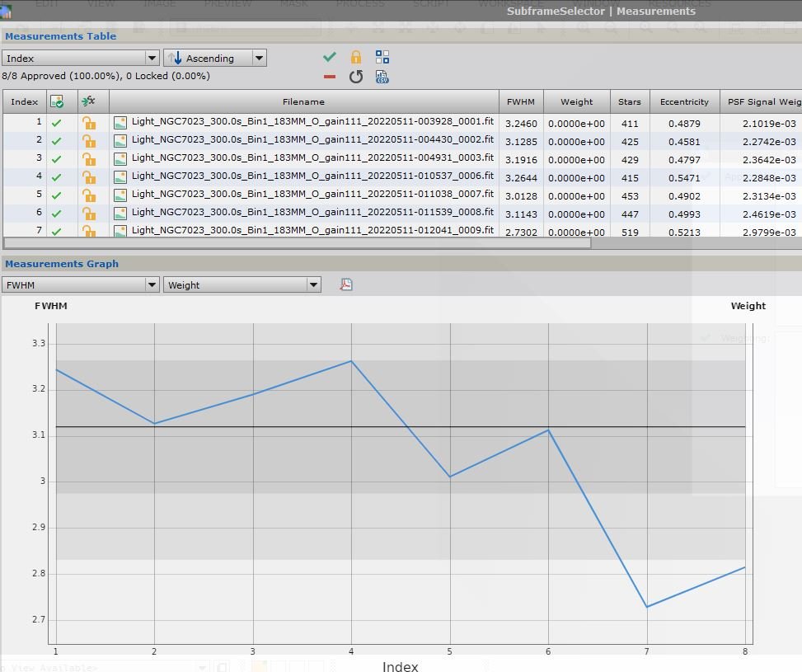Open the Weight graph axis dropdown

tap(242, 285)
